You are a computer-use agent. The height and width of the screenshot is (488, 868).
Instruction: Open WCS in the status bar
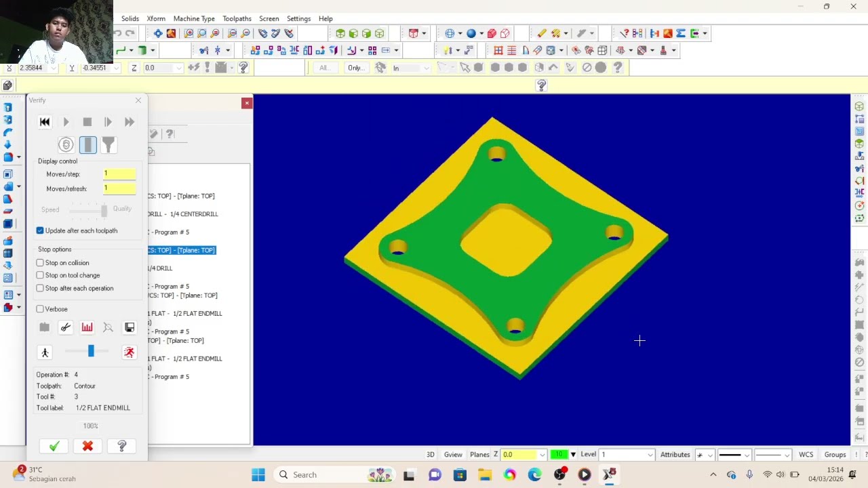click(806, 455)
